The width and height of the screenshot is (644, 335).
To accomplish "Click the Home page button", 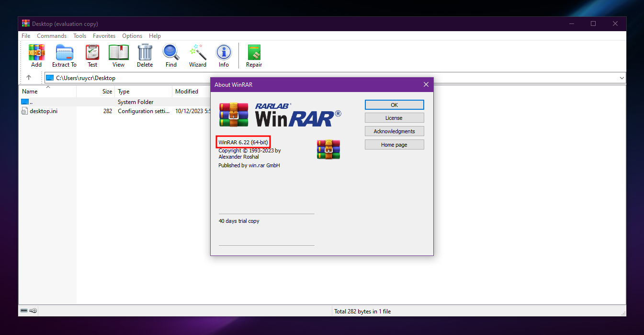I will coord(394,145).
